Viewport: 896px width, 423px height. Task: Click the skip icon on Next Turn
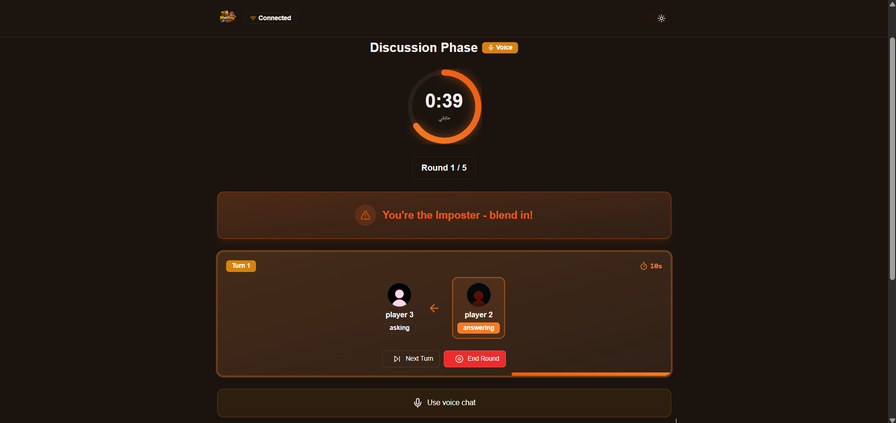pos(397,359)
